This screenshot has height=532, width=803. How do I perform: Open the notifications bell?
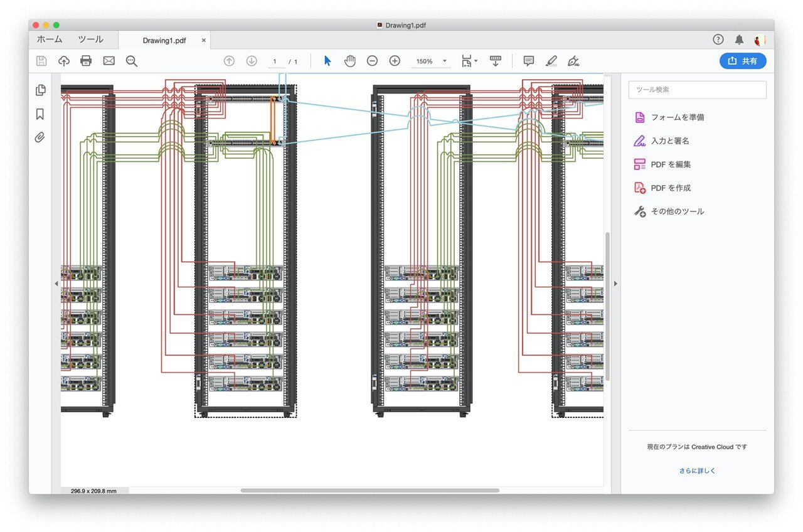tap(739, 40)
